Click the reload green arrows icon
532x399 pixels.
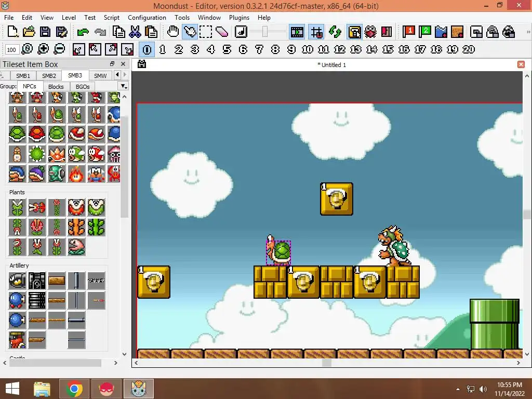coord(335,32)
